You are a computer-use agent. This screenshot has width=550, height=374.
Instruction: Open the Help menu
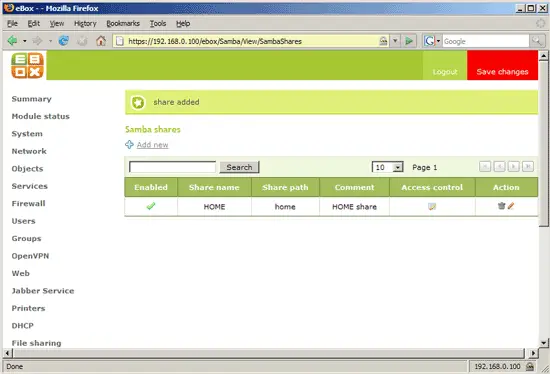[183, 24]
